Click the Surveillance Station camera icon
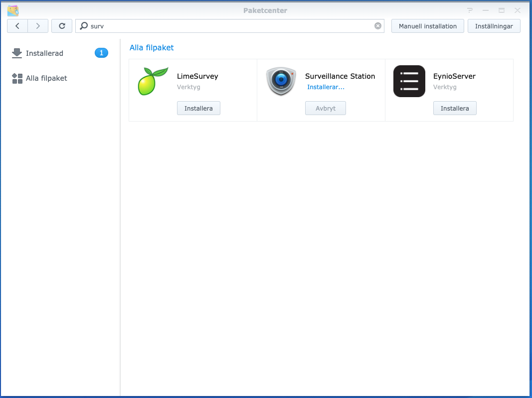 280,81
